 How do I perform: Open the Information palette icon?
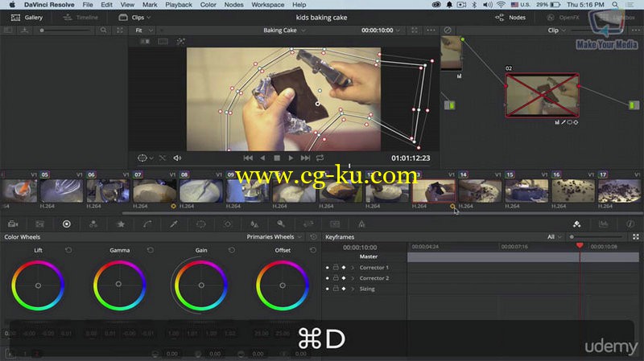click(630, 224)
